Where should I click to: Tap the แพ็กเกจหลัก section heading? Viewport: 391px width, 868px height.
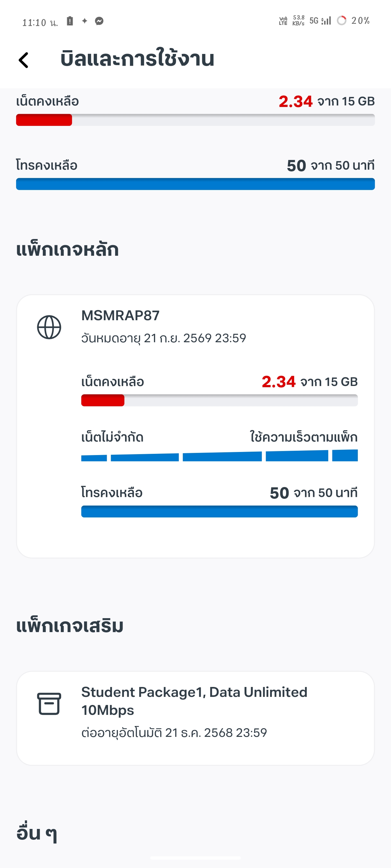pyautogui.click(x=67, y=250)
